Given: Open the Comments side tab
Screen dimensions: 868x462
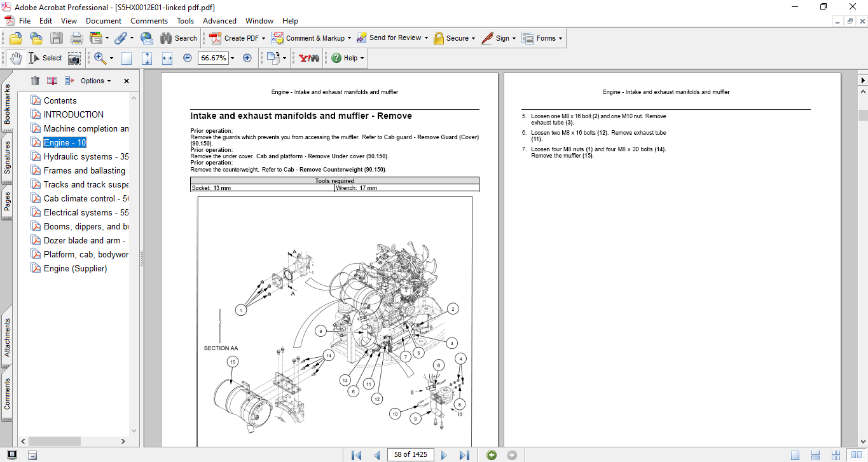Looking at the screenshot, I should click(x=7, y=393).
